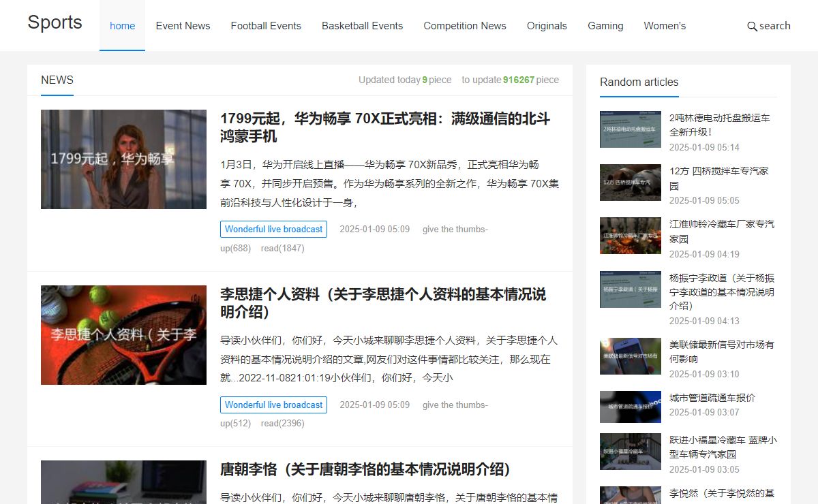This screenshot has width=818, height=504.
Task: Open the Sports site logo
Action: 55,22
